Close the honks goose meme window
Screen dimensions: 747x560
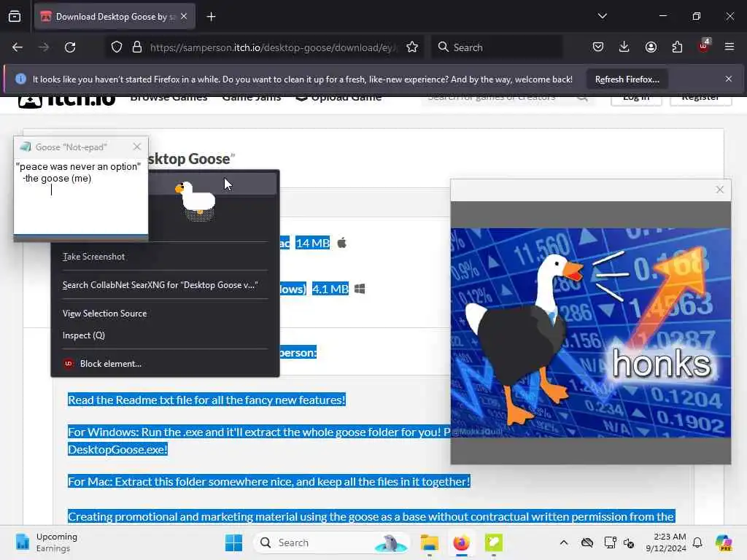click(720, 190)
